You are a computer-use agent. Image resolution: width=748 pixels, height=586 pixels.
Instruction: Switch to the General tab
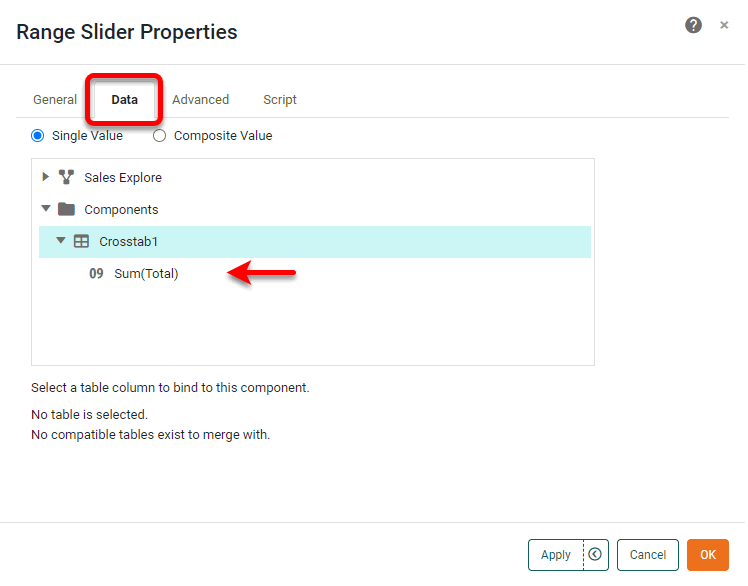pyautogui.click(x=55, y=100)
